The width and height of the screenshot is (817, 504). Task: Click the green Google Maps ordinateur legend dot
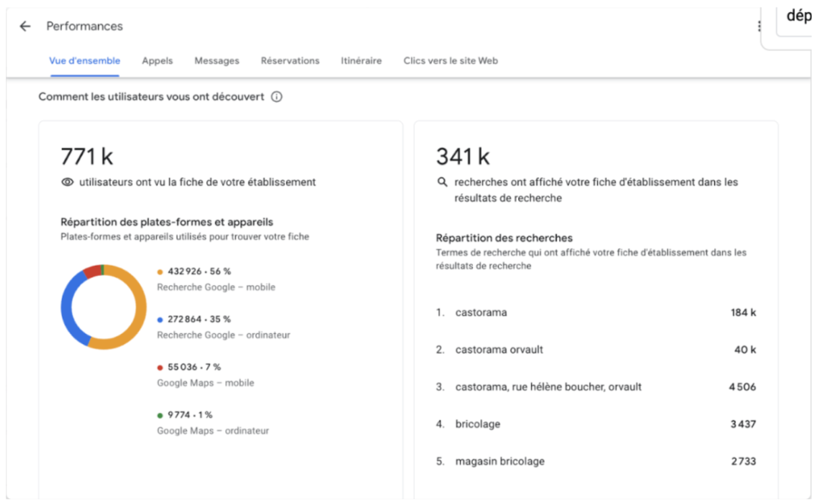click(160, 416)
